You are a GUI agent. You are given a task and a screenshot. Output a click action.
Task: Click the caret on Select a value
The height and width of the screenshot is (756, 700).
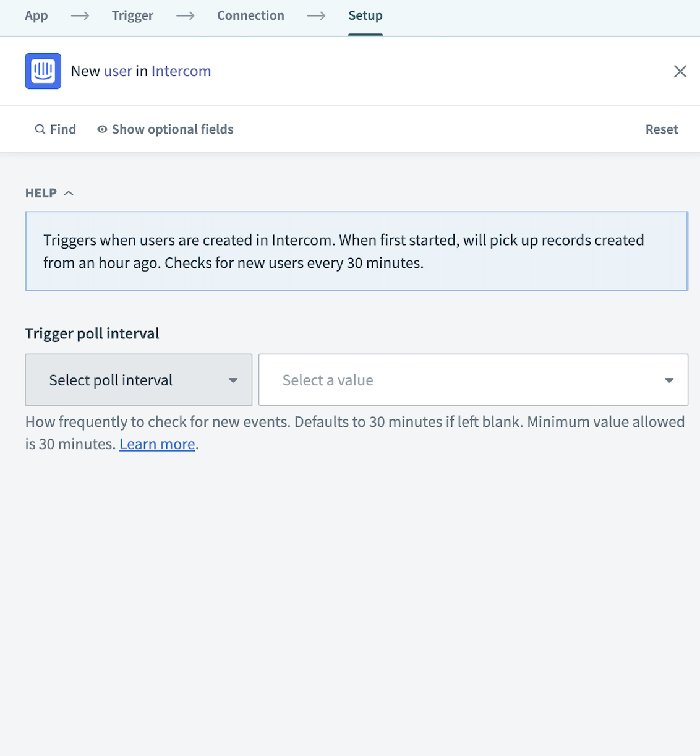point(669,380)
